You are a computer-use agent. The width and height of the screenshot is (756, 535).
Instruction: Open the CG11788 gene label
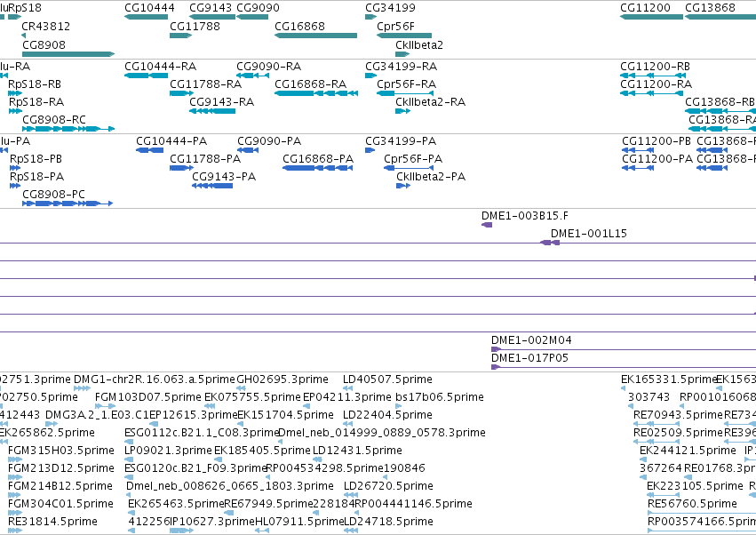click(x=195, y=27)
